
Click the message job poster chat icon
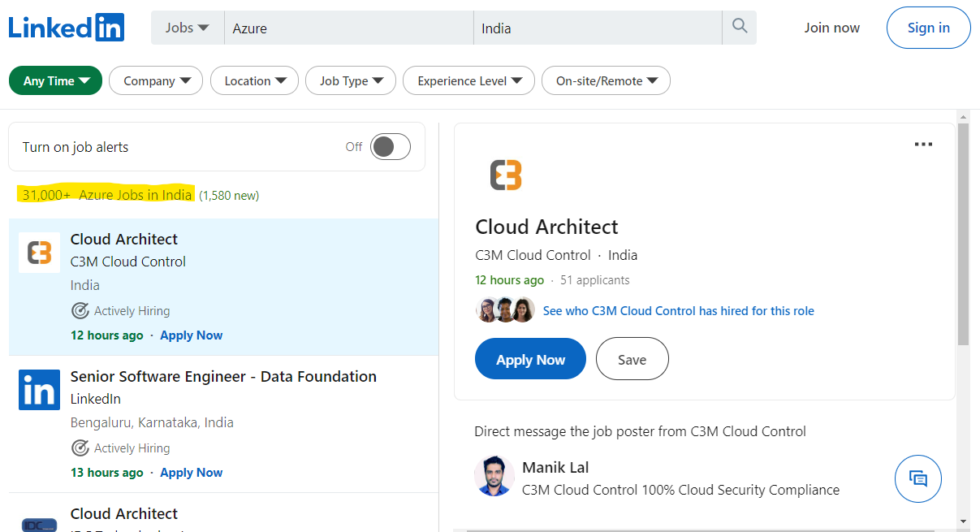tap(917, 479)
